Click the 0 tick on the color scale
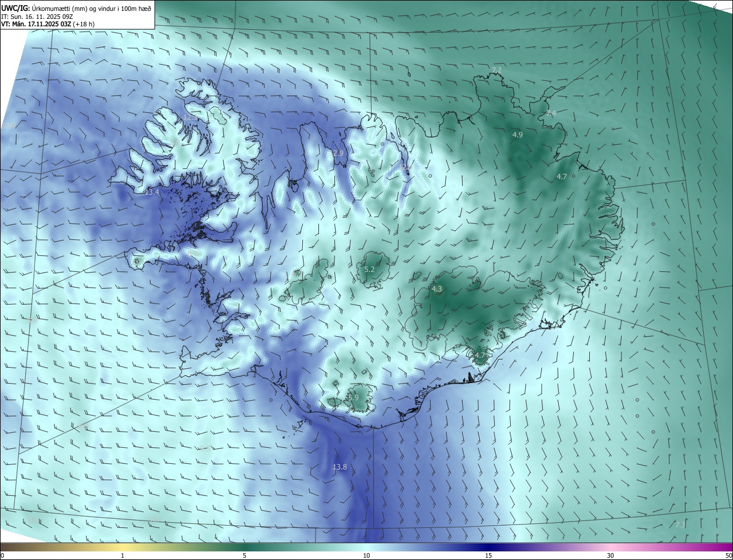The width and height of the screenshot is (733, 560). click(2, 555)
